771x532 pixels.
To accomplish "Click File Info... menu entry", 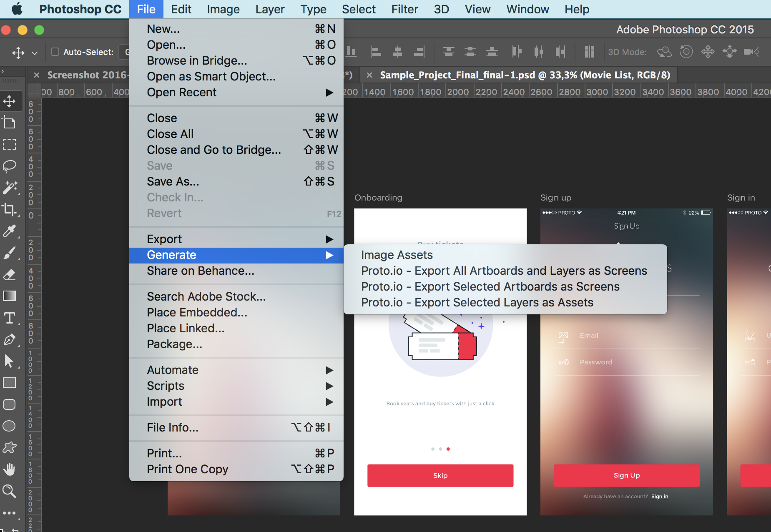I will [236, 427].
